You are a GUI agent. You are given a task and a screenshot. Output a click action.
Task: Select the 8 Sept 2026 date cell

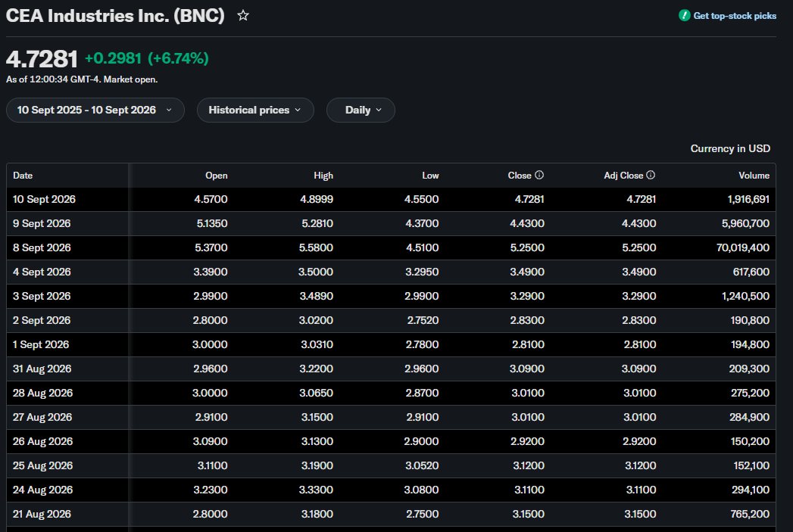pos(42,248)
